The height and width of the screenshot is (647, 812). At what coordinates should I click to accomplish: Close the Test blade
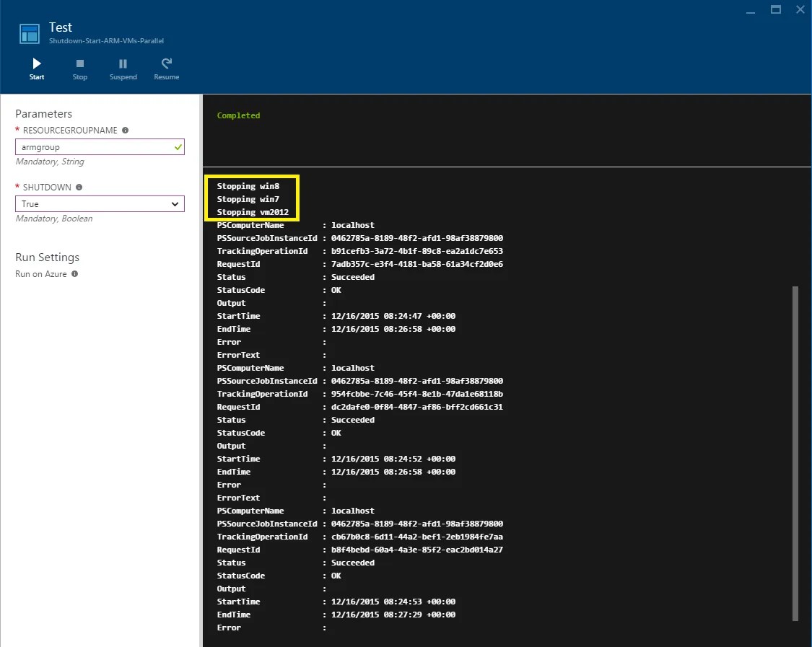click(x=800, y=9)
